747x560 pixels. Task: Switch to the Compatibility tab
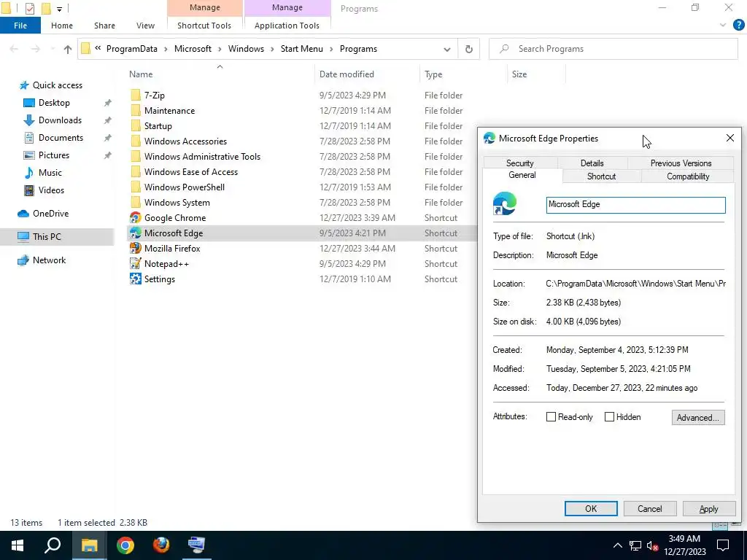point(688,176)
